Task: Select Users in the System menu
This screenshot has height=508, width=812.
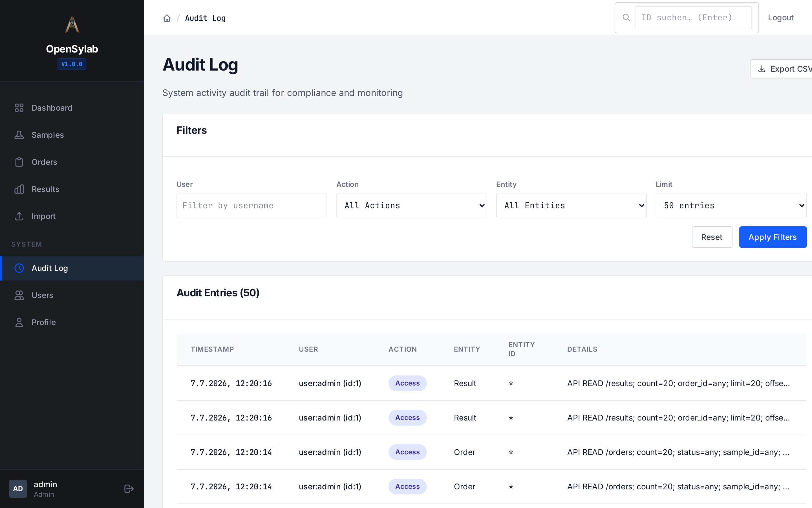Action: (72, 295)
